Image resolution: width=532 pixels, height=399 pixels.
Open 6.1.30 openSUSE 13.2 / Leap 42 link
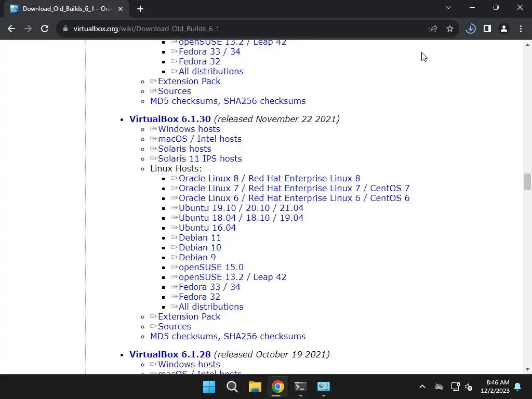232,277
